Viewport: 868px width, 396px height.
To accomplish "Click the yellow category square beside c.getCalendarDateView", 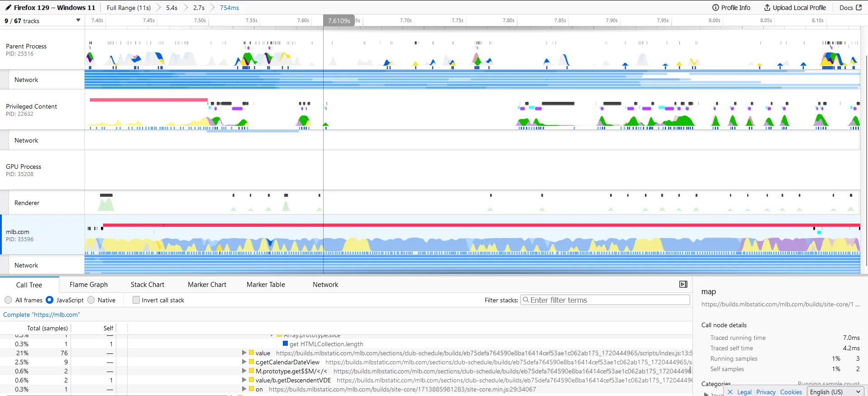I will click(251, 362).
